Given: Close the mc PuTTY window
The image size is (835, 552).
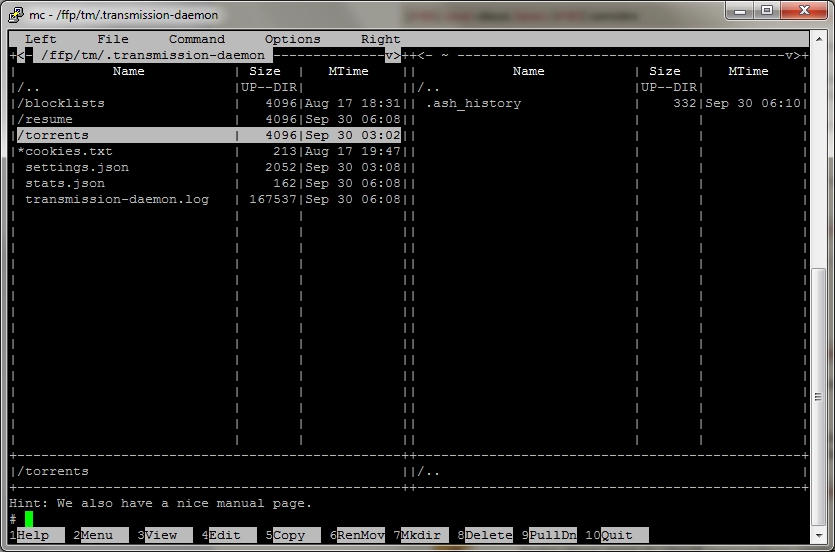Looking at the screenshot, I should coord(804,11).
